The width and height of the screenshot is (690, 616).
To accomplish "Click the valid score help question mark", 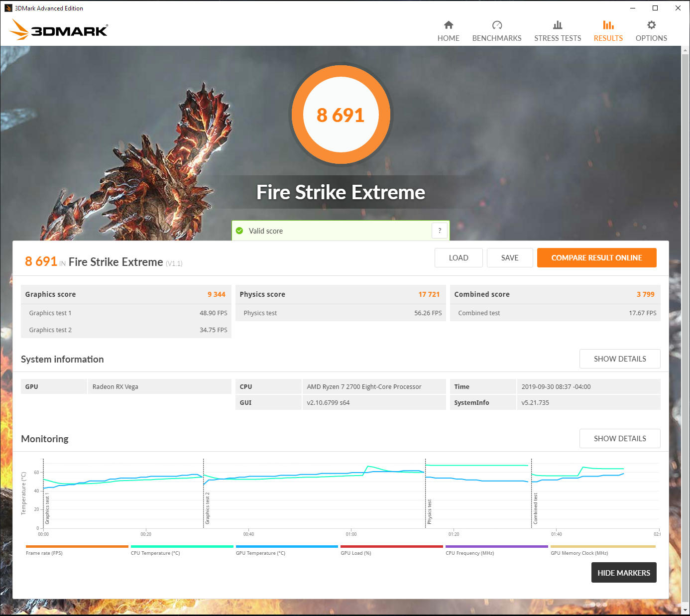I will coord(440,231).
